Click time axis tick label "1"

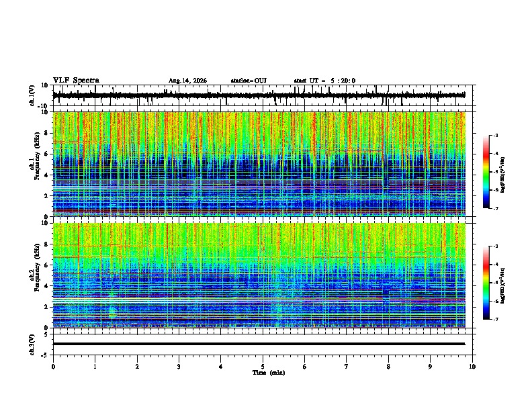95,367
